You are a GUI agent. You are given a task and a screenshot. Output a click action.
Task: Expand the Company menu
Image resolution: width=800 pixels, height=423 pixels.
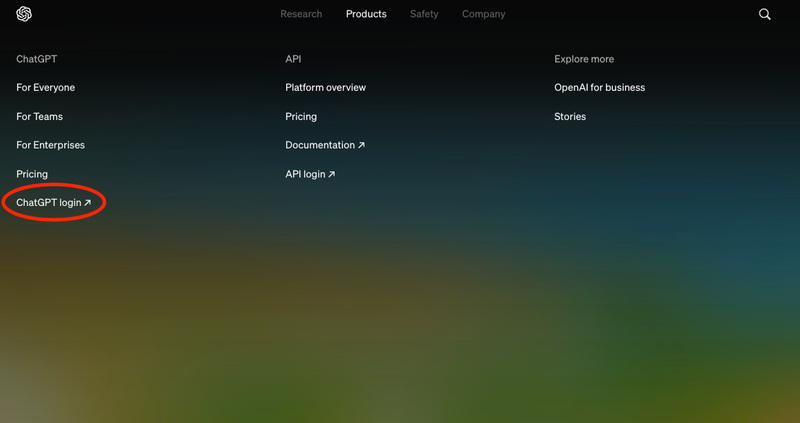[484, 14]
